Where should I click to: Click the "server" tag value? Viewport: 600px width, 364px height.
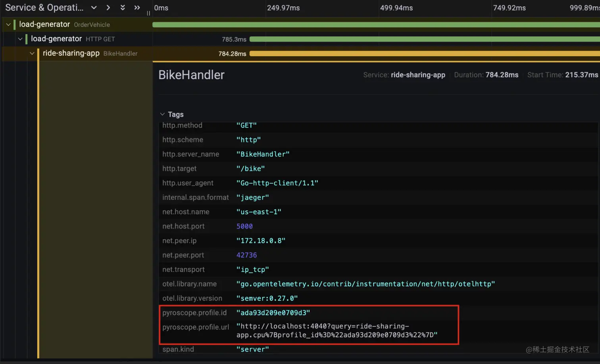253,349
